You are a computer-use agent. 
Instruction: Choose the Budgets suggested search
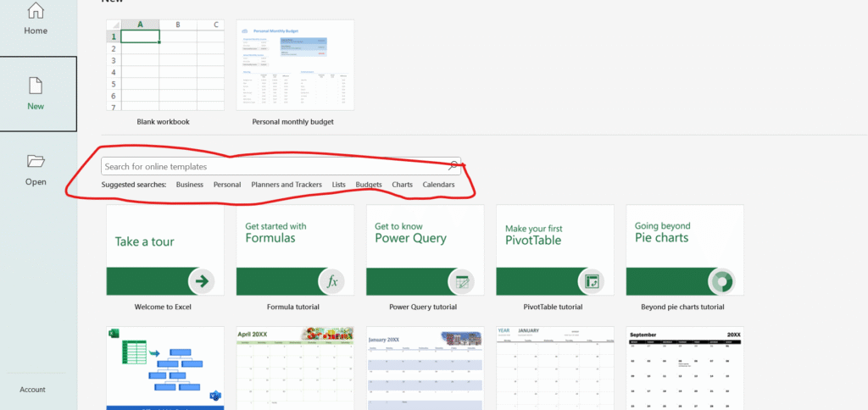tap(369, 185)
